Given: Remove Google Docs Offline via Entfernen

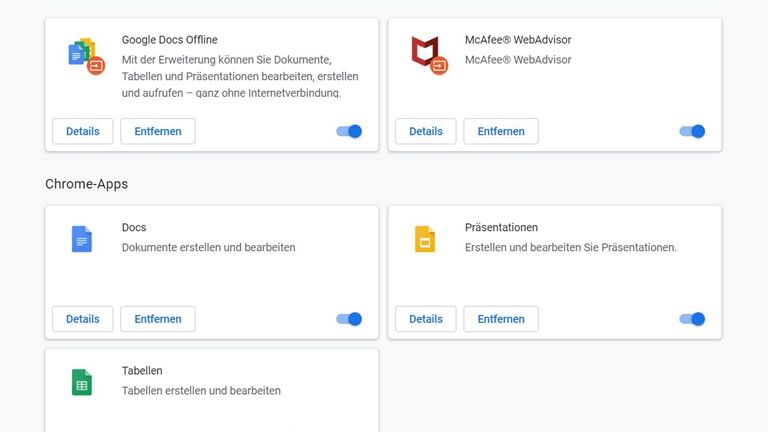Looking at the screenshot, I should 158,131.
